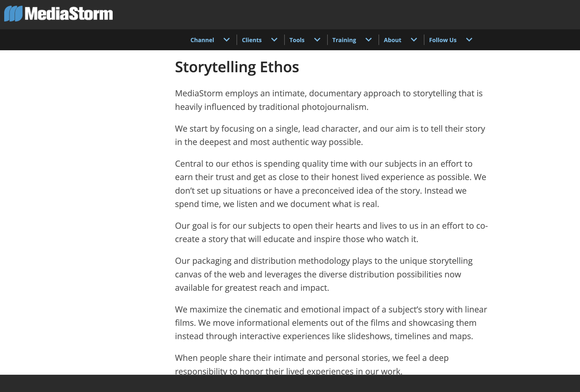
Task: Expand the Training dropdown chevron
Action: coord(369,40)
